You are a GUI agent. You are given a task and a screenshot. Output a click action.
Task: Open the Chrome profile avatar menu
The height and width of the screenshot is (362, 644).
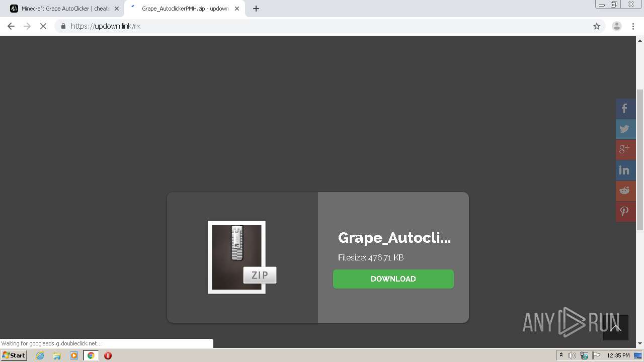point(617,26)
